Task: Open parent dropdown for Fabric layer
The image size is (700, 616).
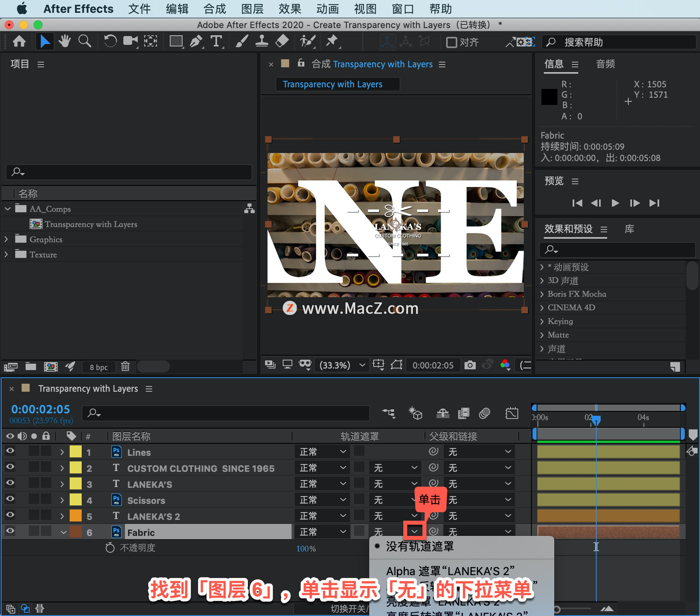Action: 480,532
